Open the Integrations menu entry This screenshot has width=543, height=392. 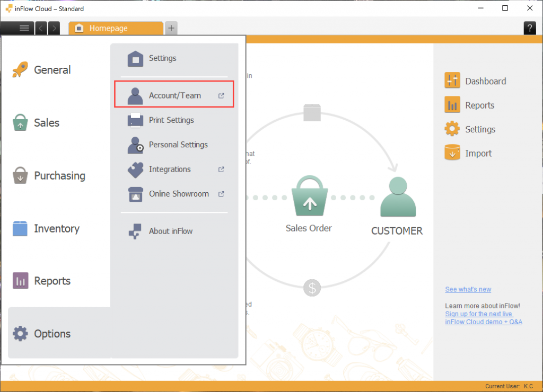point(170,169)
